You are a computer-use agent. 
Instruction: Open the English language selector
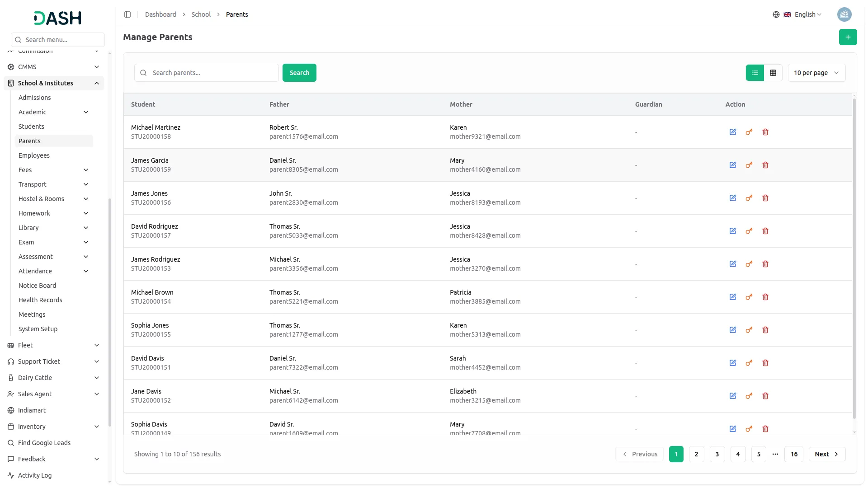pos(804,14)
